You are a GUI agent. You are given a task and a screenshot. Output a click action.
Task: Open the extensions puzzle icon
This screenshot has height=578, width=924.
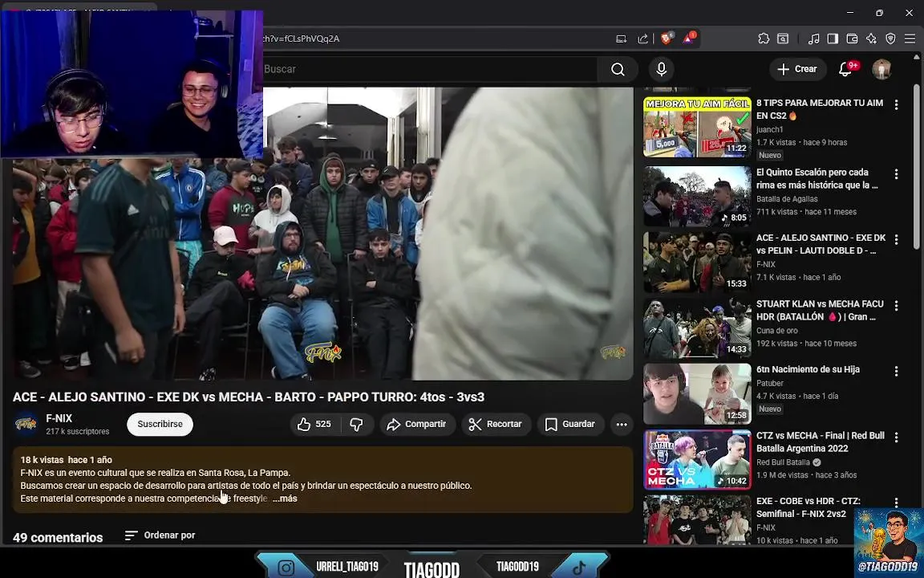(x=763, y=39)
